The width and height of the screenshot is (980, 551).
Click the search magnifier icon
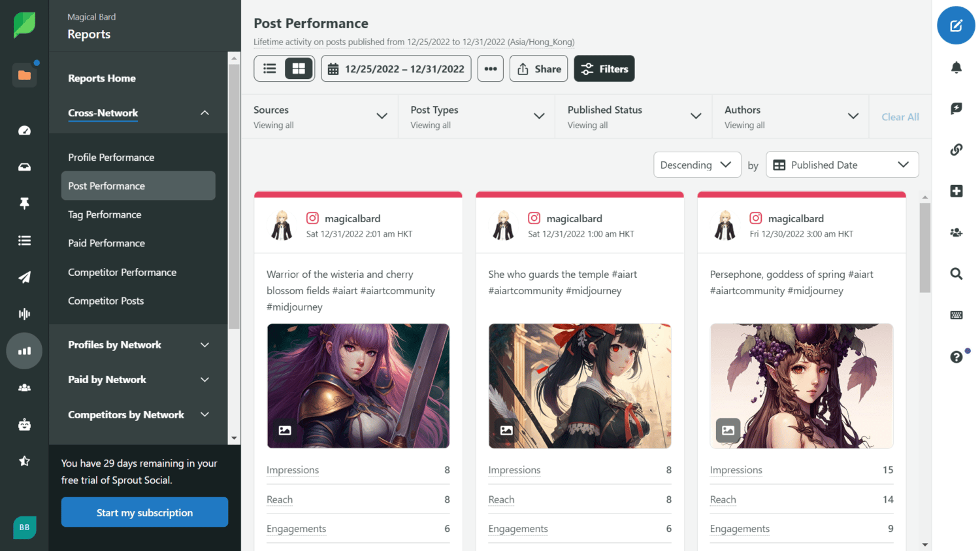[956, 274]
